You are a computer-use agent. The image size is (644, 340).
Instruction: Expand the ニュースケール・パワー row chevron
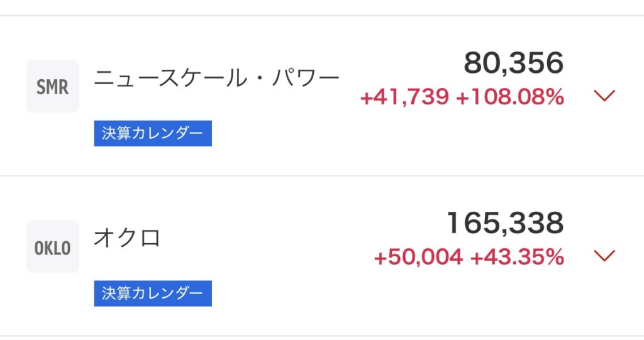(x=604, y=96)
